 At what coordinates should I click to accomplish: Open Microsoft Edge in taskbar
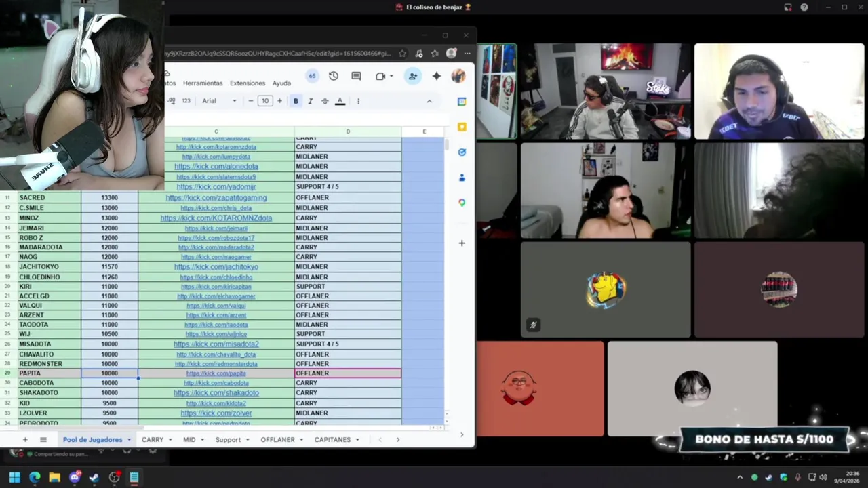click(x=35, y=477)
